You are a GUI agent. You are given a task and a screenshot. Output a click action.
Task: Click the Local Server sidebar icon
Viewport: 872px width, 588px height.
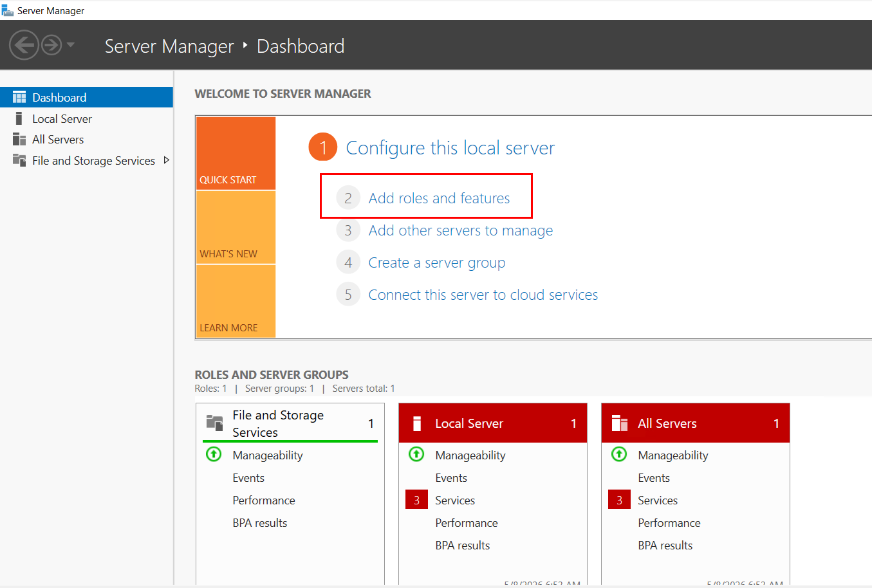[19, 118]
